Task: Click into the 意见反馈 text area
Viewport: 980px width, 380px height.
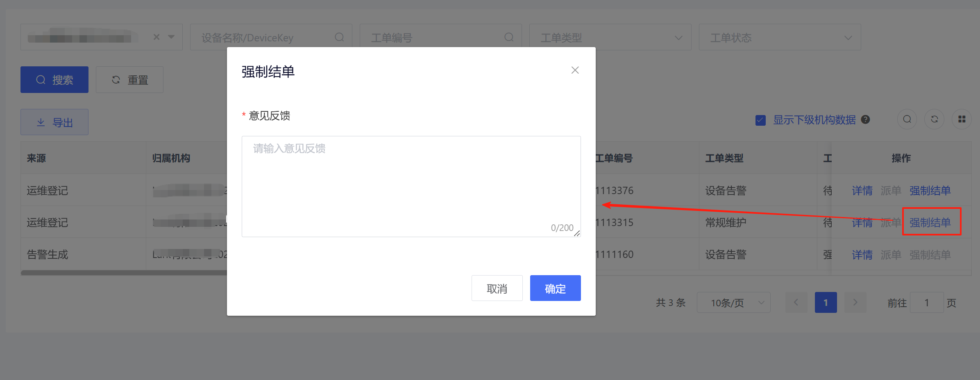Action: click(x=411, y=186)
